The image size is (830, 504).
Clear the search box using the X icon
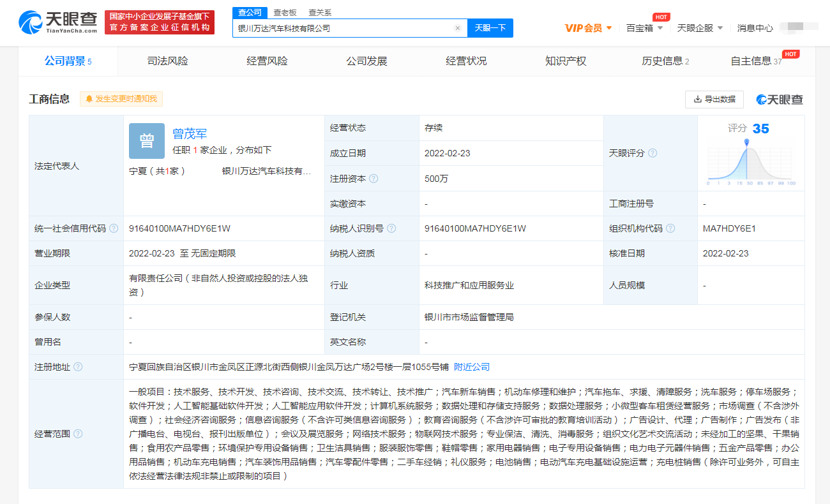coord(457,27)
